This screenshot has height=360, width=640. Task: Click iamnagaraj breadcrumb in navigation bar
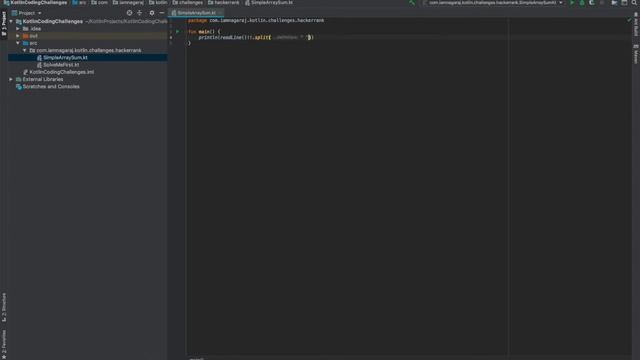129,2
